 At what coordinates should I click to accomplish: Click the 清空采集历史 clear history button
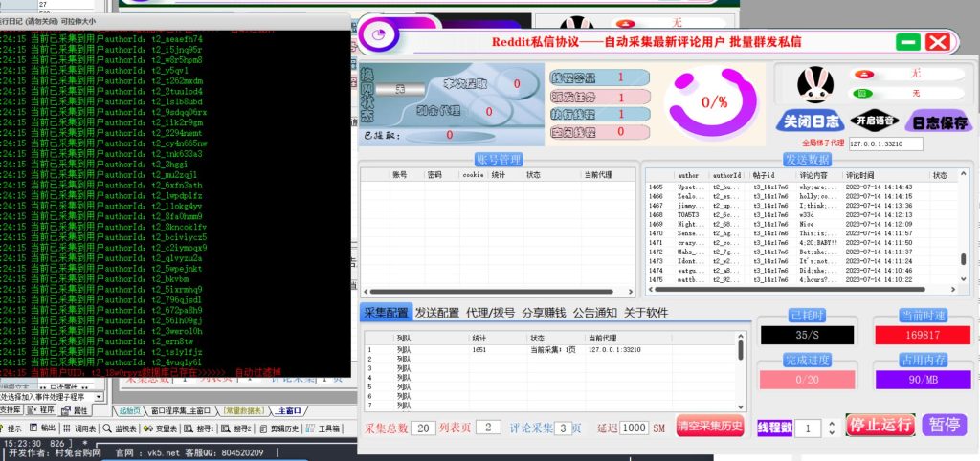point(709,426)
